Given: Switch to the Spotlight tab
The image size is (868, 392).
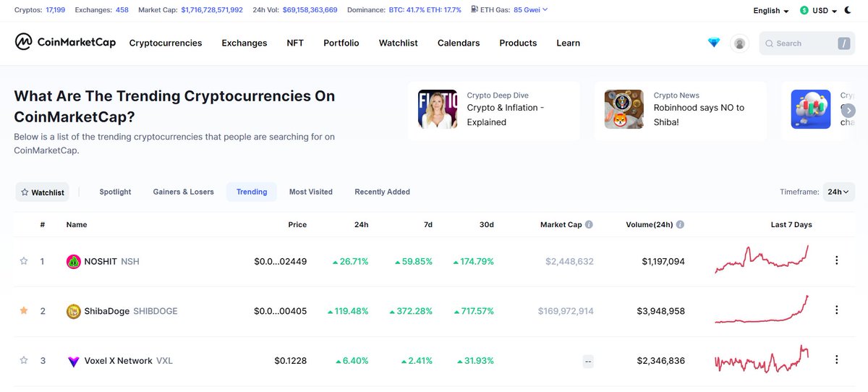Looking at the screenshot, I should point(116,192).
